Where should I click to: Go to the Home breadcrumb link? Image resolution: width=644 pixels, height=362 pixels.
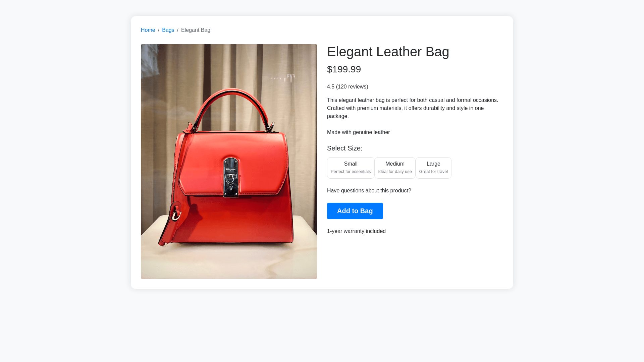148,30
